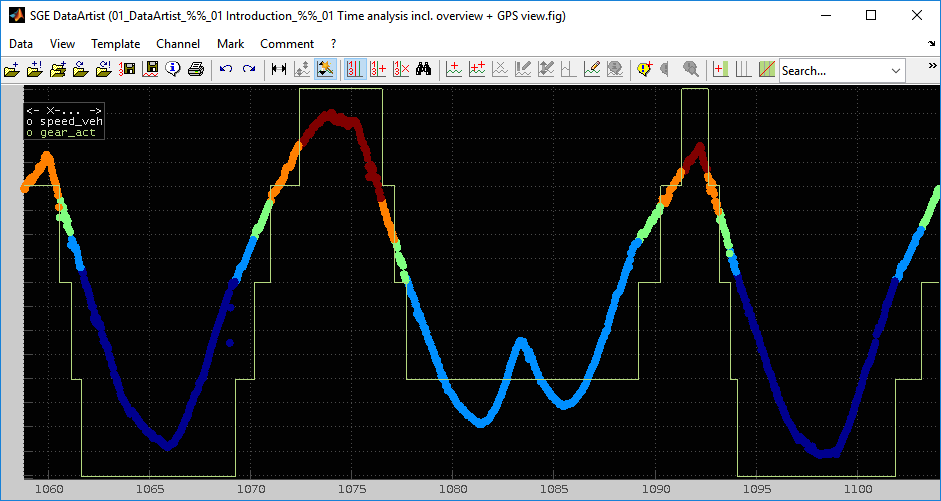This screenshot has height=501, width=941.
Task: Click the folder icon with plus and exclamation
Action: [x=35, y=69]
